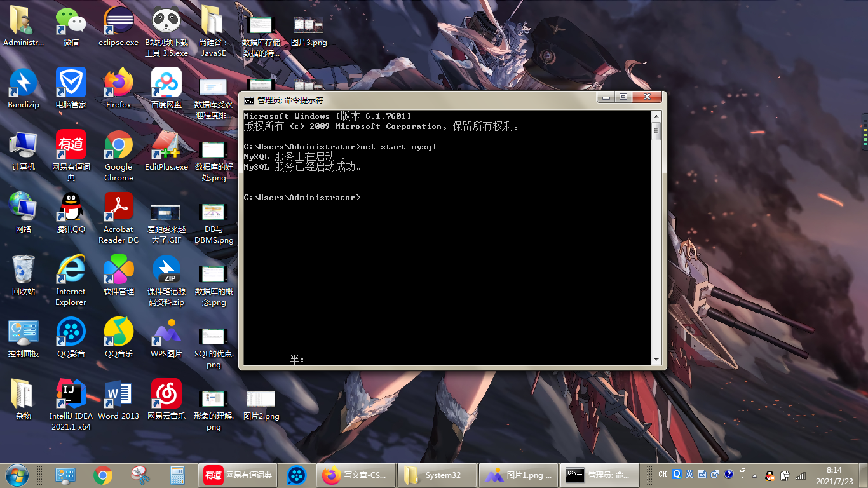Switch to 网易有道词典 taskbar button

pyautogui.click(x=239, y=475)
